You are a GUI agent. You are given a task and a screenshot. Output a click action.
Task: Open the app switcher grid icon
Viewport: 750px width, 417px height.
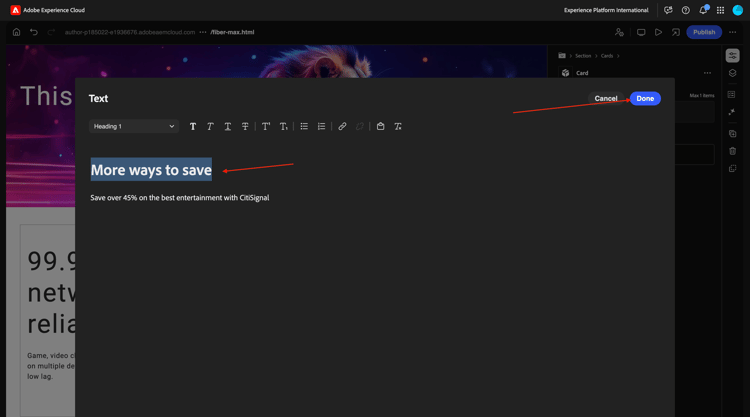tap(720, 10)
